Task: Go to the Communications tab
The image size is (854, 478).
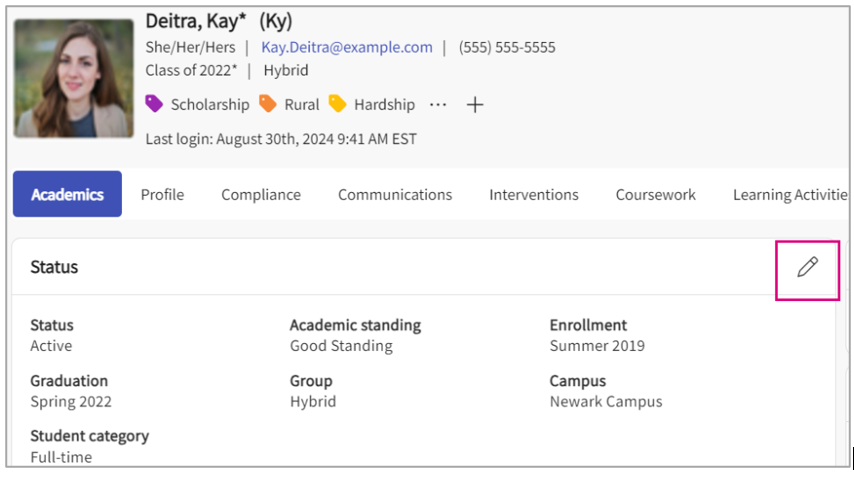Action: [x=395, y=194]
